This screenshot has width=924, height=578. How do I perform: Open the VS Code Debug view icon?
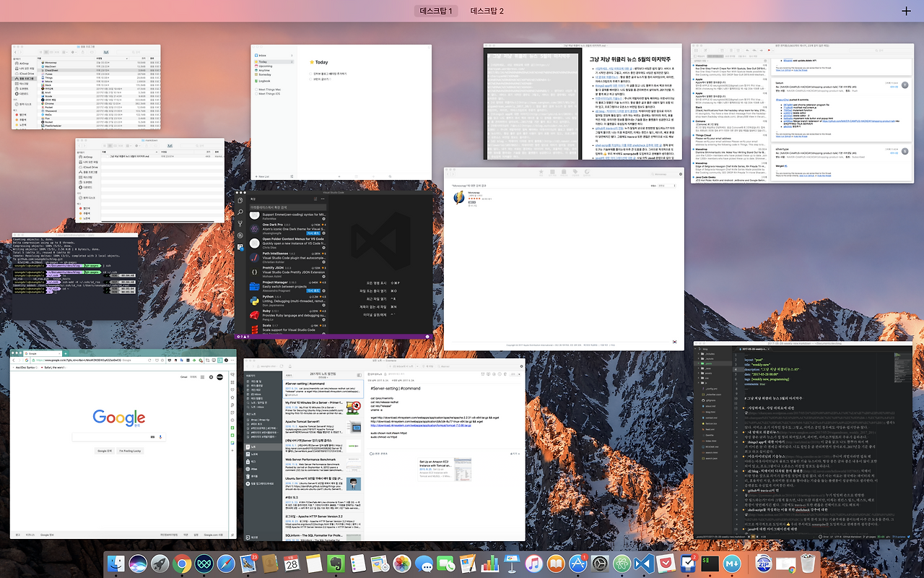pos(240,236)
